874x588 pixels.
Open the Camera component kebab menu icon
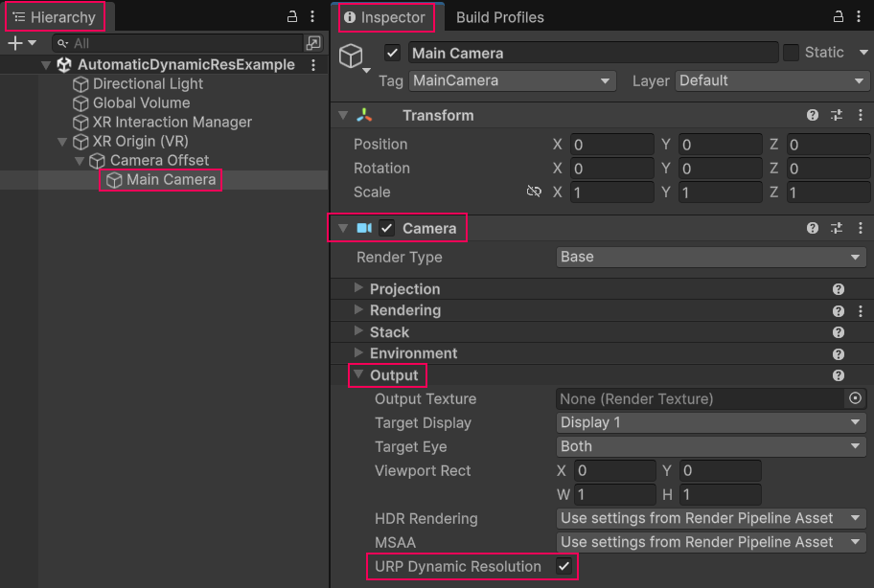(860, 227)
